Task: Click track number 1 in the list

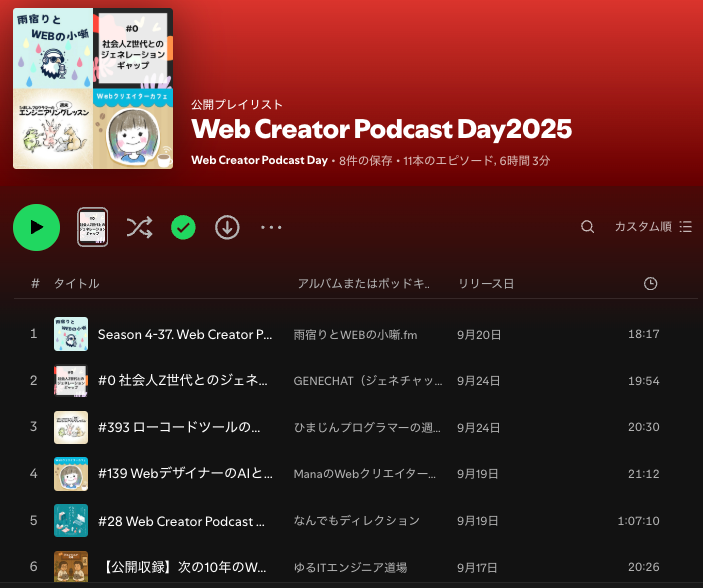Action: 34,334
